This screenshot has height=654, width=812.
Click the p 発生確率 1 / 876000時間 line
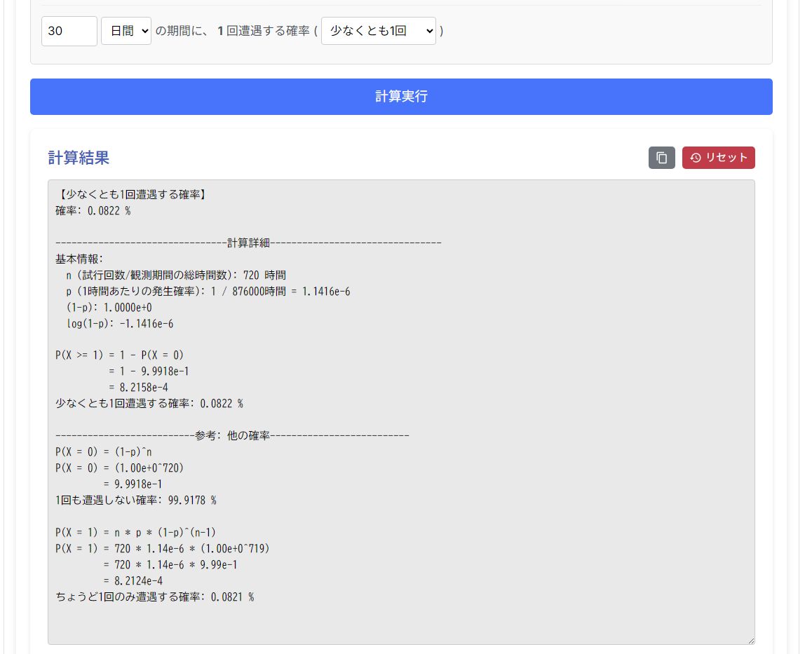pyautogui.click(x=208, y=291)
